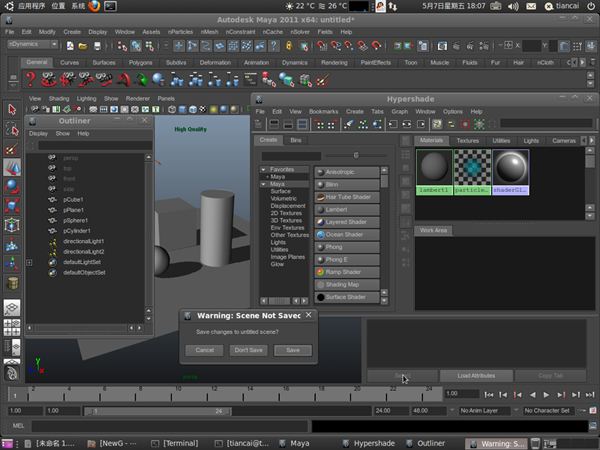Play the animation forwards
600x450 pixels.
click(546, 395)
